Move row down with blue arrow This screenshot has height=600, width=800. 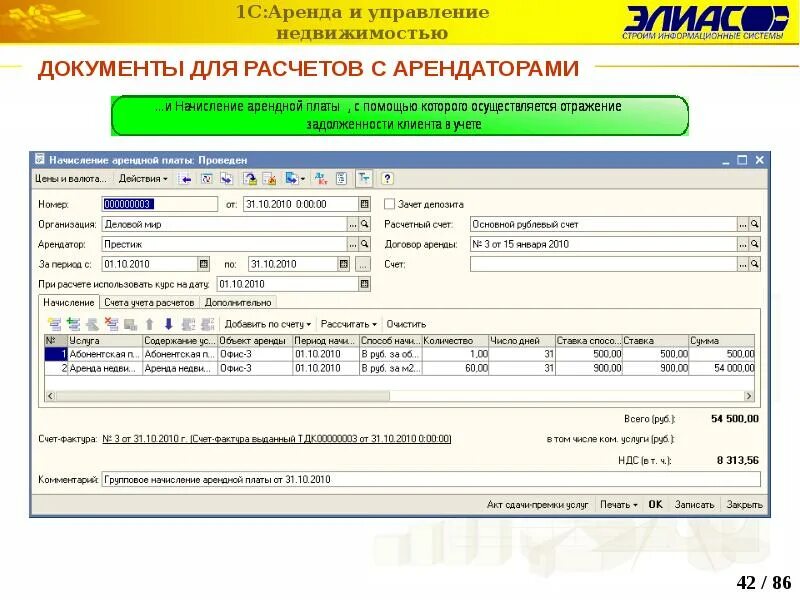[169, 324]
